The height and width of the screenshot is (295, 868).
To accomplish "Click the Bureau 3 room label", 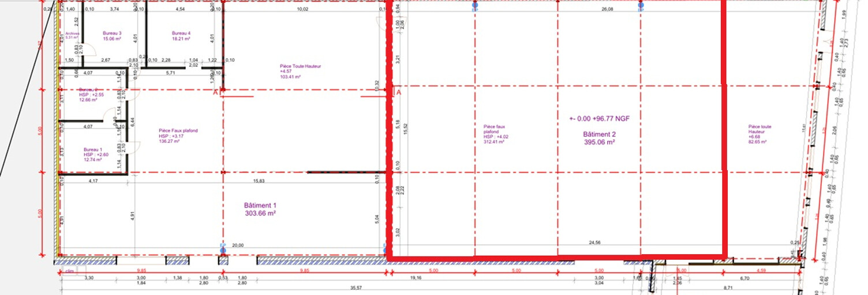I will [112, 36].
